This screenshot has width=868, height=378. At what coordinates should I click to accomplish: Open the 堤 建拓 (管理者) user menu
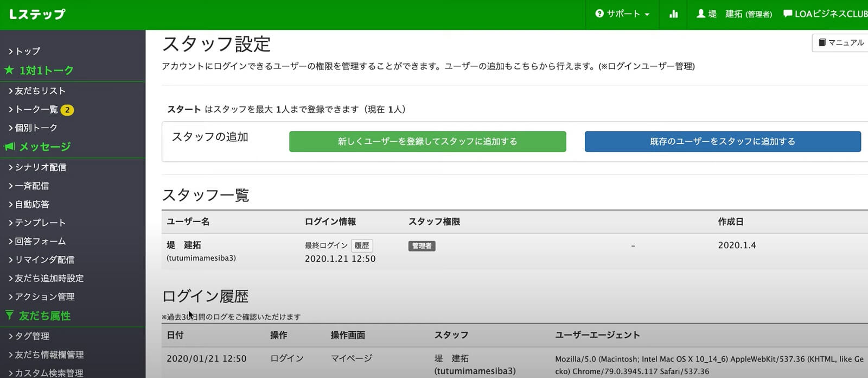pos(734,14)
